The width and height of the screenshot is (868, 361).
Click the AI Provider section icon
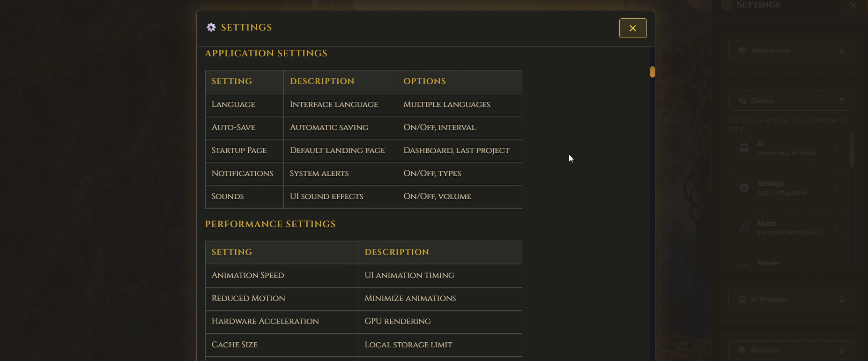click(742, 300)
